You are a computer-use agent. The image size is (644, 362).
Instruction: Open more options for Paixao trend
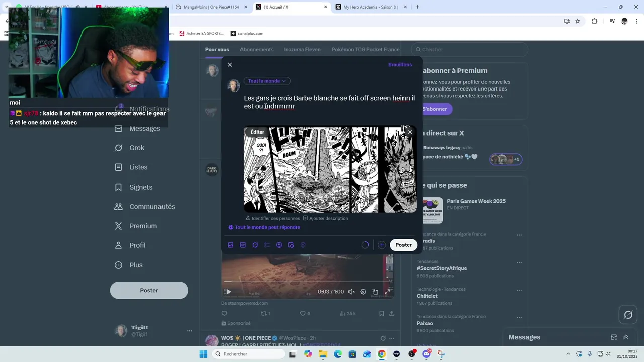519,317
